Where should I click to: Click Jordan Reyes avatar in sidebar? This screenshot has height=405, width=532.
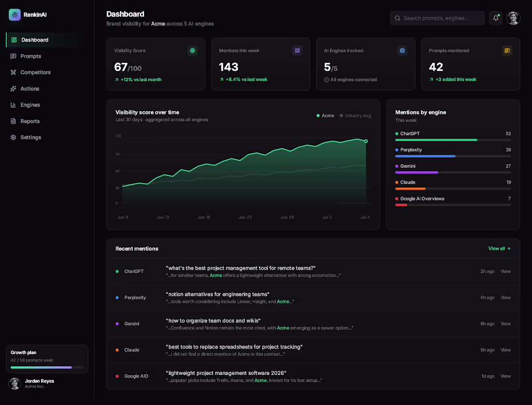pyautogui.click(x=15, y=383)
